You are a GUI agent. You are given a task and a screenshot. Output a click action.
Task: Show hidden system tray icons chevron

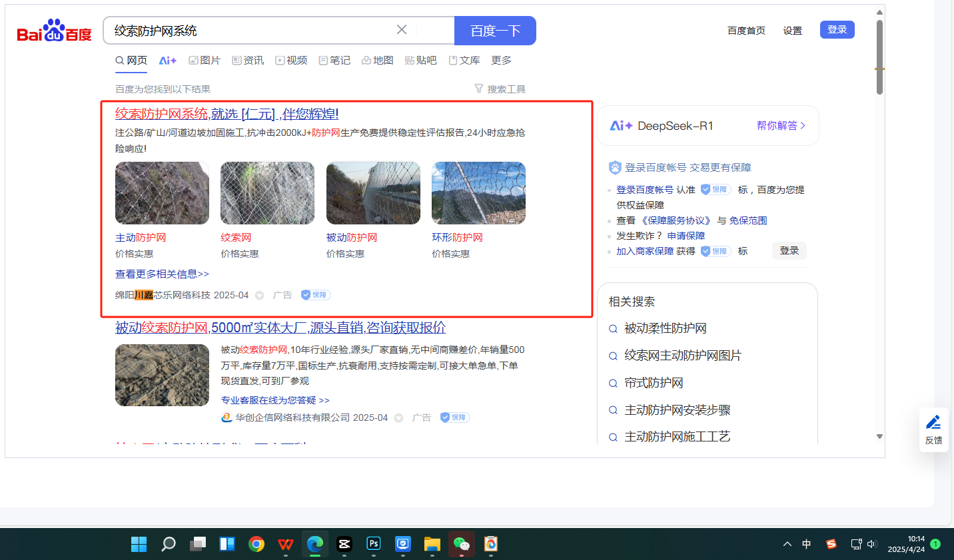[x=787, y=544]
